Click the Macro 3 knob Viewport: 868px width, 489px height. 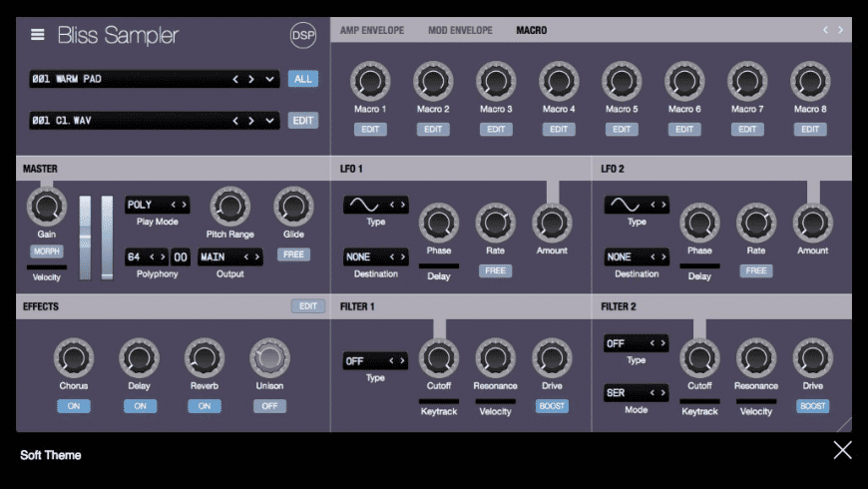pyautogui.click(x=496, y=82)
